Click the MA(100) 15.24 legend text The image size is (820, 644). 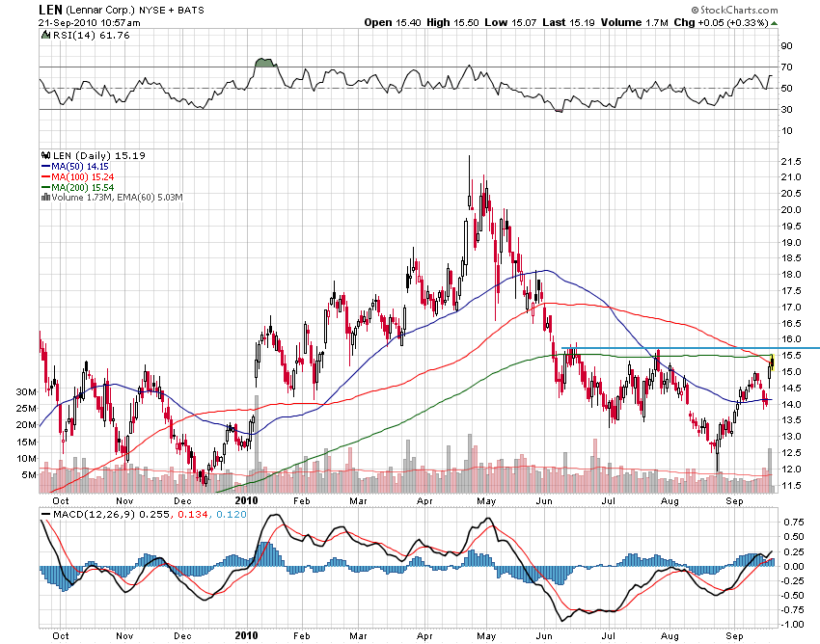[83, 176]
